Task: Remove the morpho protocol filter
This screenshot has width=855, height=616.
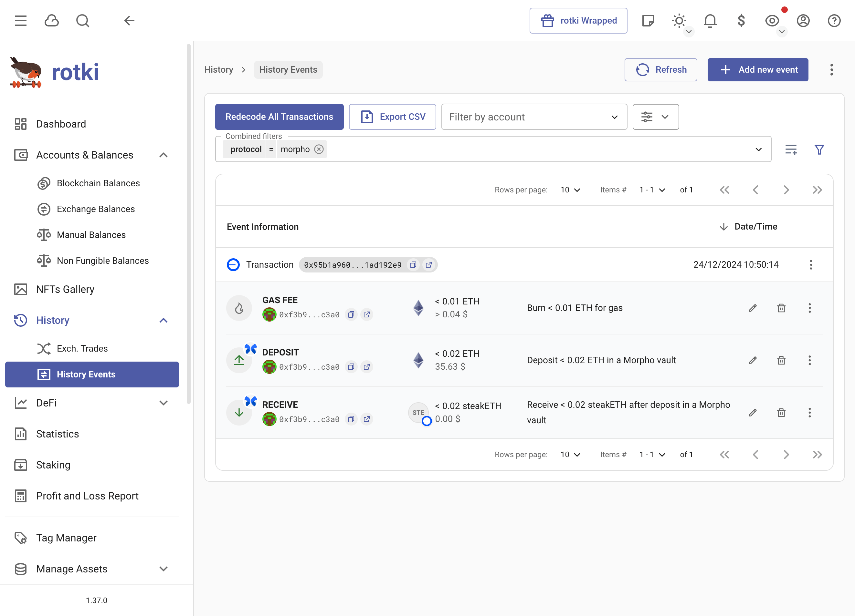Action: click(x=319, y=149)
